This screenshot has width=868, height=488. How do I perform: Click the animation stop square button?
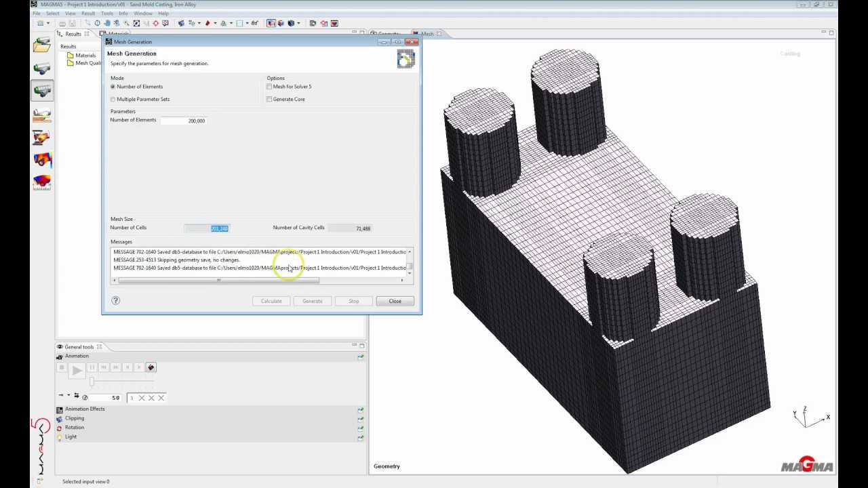click(62, 367)
